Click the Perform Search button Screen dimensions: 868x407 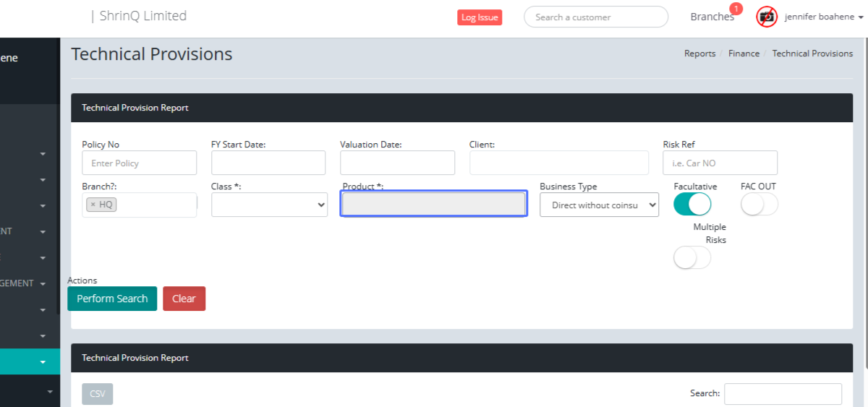112,299
